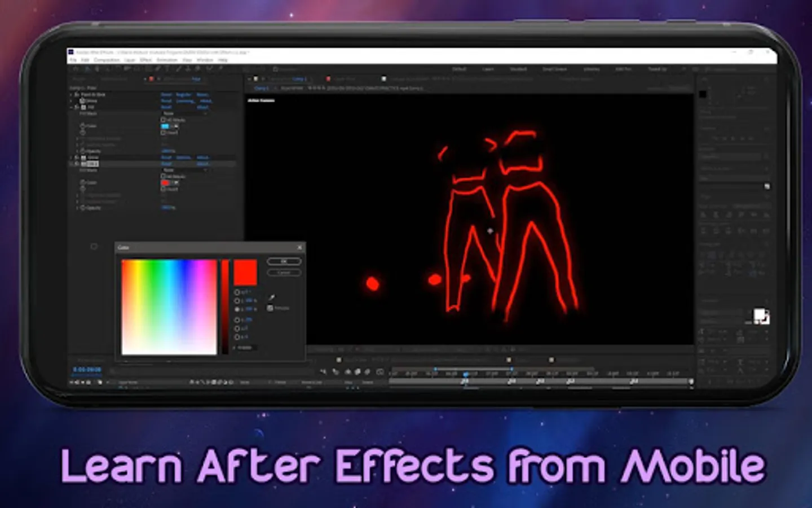Open the composition mini-flowchart in timeline
Image resolution: width=812 pixels, height=508 pixels.
pos(323,371)
